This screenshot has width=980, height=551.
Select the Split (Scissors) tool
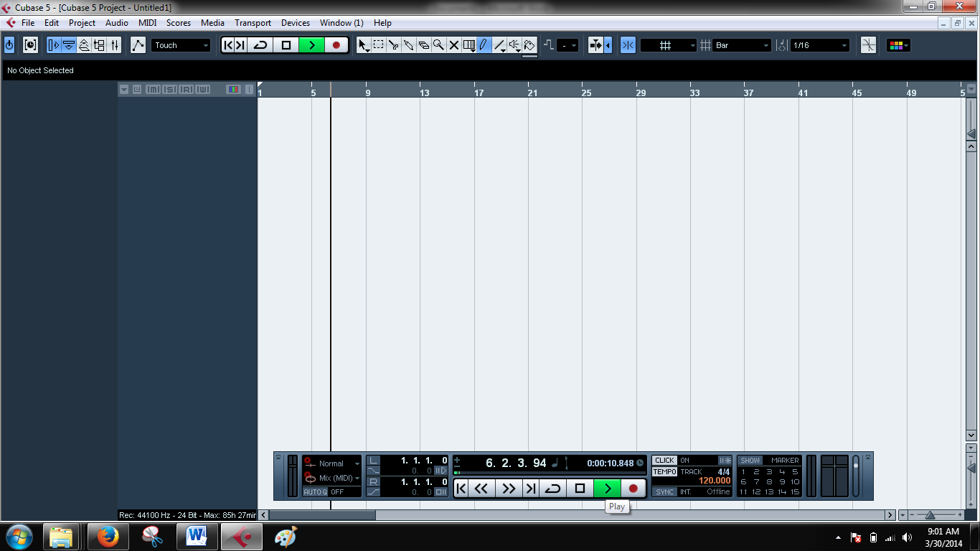(394, 44)
